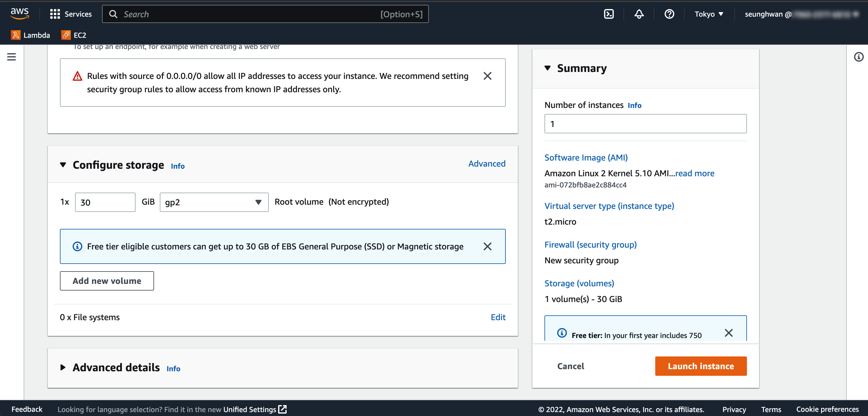
Task: Dismiss the 0.0.0.0/0 security warning
Action: 487,76
